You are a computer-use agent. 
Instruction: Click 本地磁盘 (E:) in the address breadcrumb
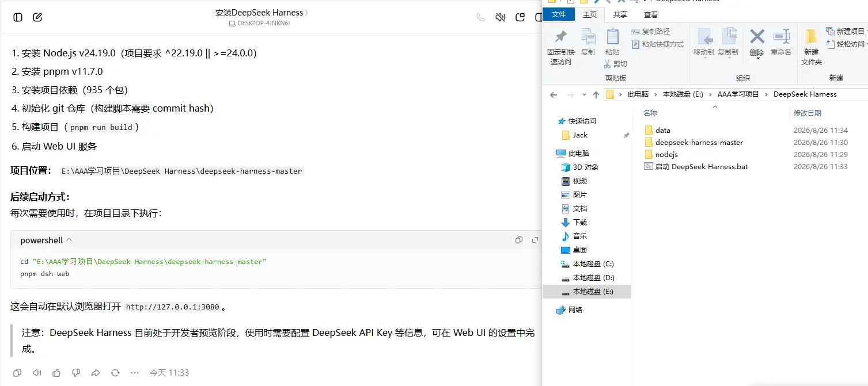pyautogui.click(x=683, y=94)
